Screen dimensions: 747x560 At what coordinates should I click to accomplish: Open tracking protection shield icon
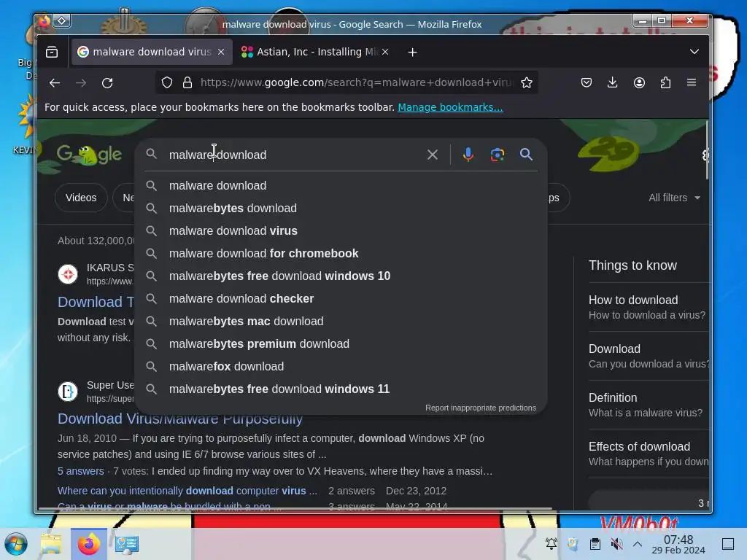[x=167, y=83]
